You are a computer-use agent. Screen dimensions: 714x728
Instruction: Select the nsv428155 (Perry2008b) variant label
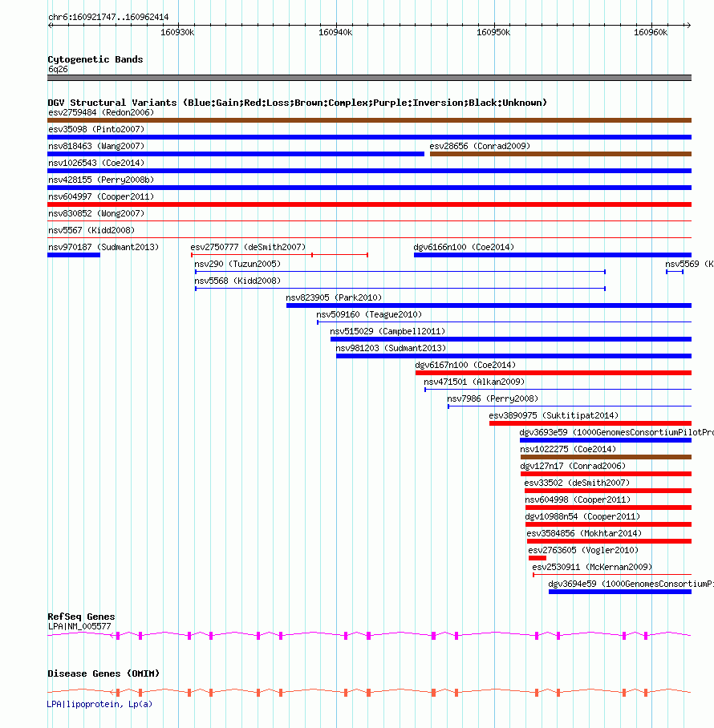(x=101, y=180)
